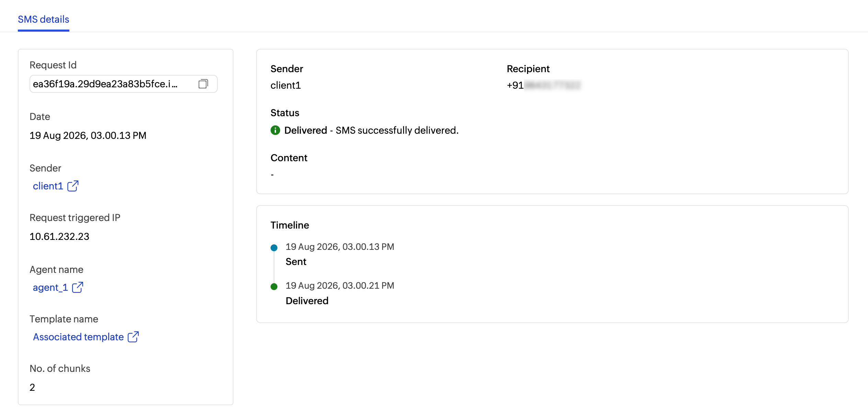
Task: Click the green Delivered status info icon
Action: coord(275,130)
